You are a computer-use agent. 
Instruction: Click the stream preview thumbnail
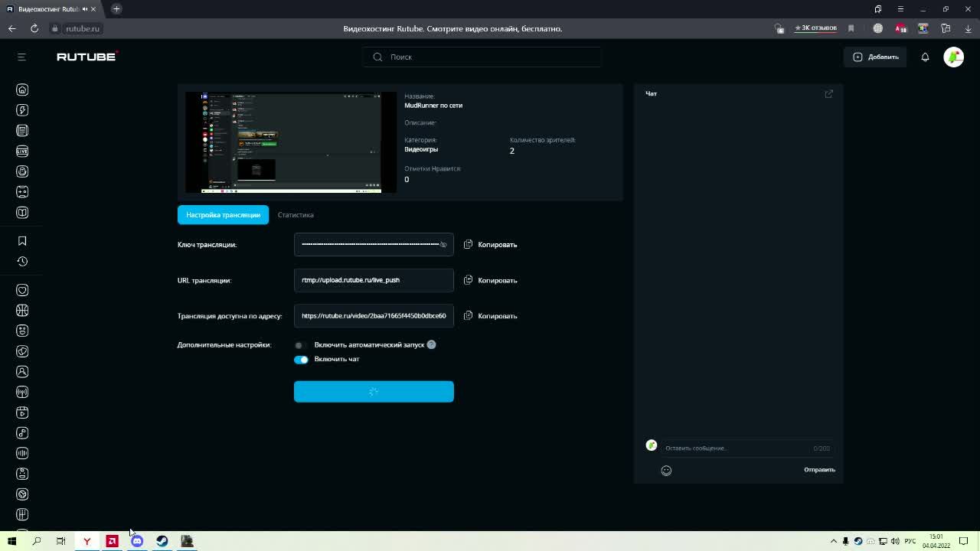pos(291,142)
